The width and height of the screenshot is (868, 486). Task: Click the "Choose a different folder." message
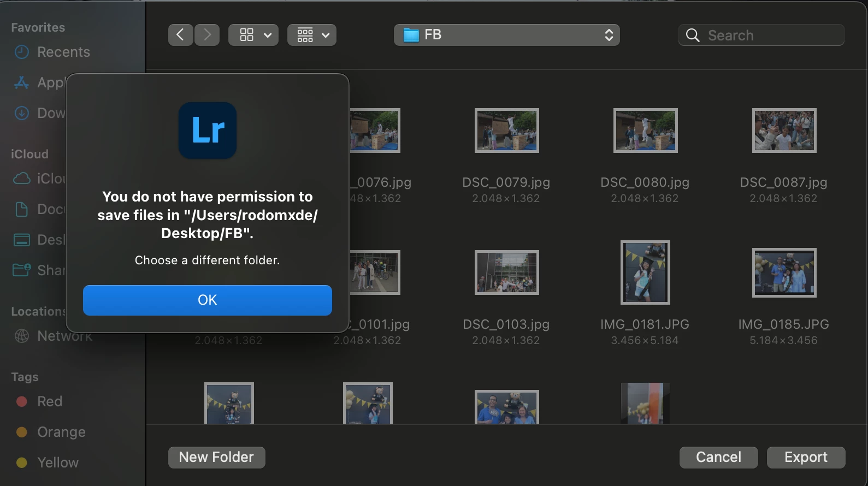208,260
